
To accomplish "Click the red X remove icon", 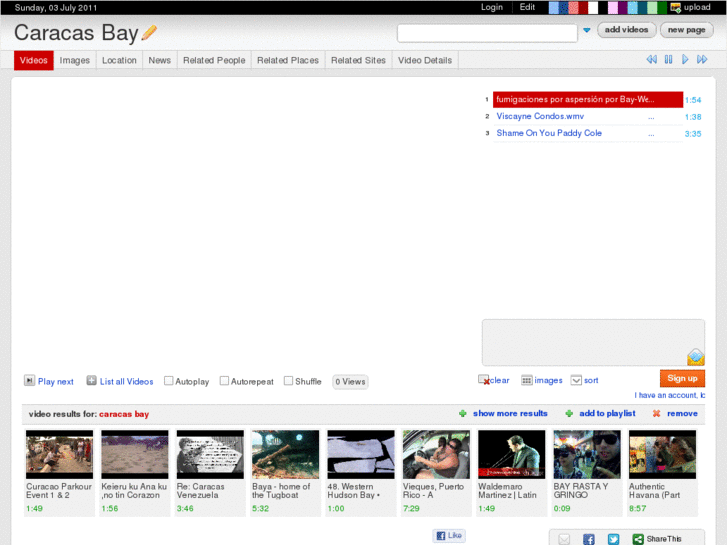I will click(656, 413).
